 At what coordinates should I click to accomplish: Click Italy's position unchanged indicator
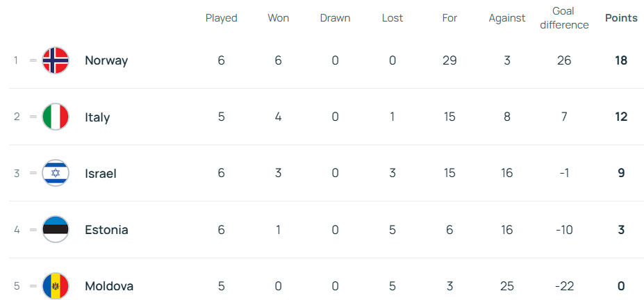click(x=33, y=117)
